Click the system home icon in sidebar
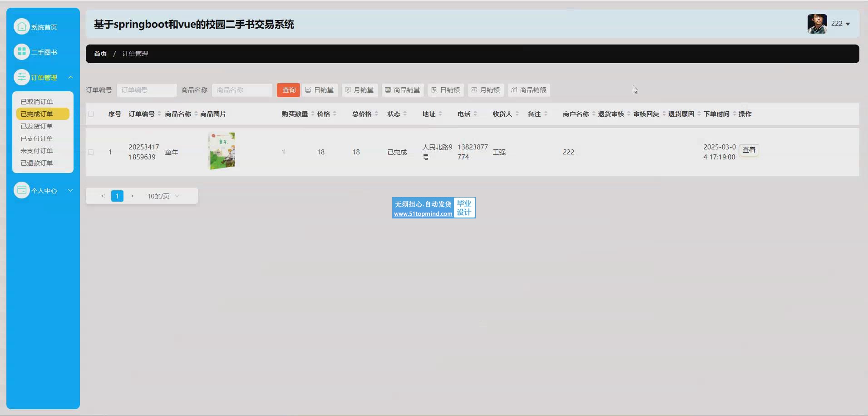 tap(21, 27)
